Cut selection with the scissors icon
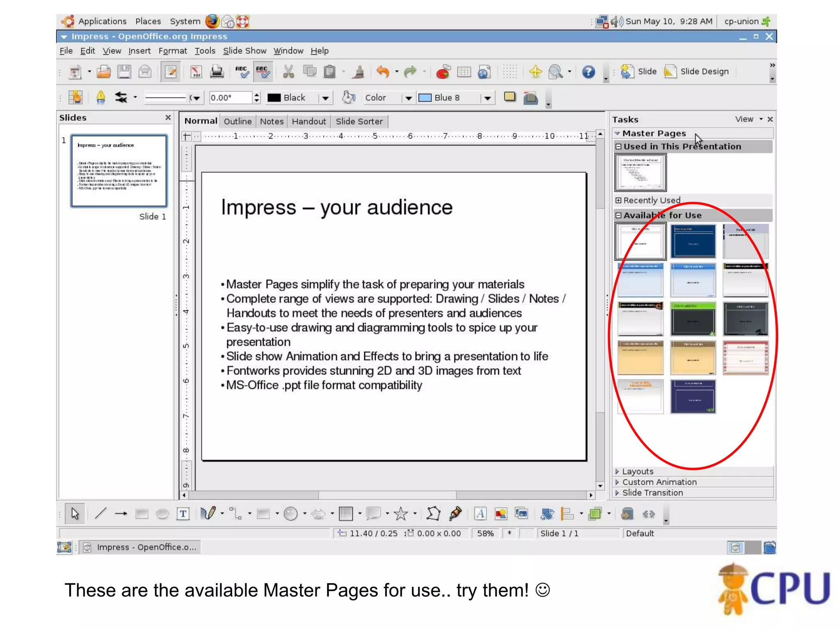Viewport: 840px width, 630px height. click(289, 72)
